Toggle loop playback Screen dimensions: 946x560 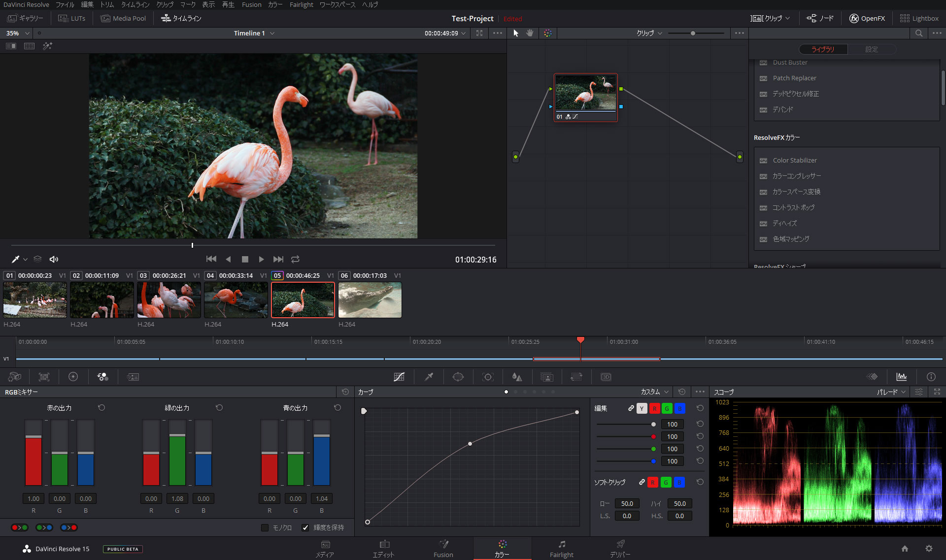pos(295,259)
